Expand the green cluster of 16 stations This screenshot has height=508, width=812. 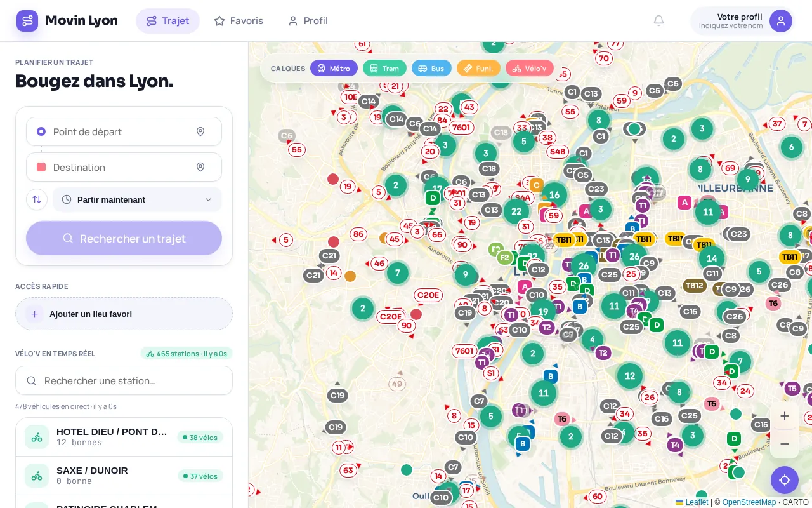point(554,195)
